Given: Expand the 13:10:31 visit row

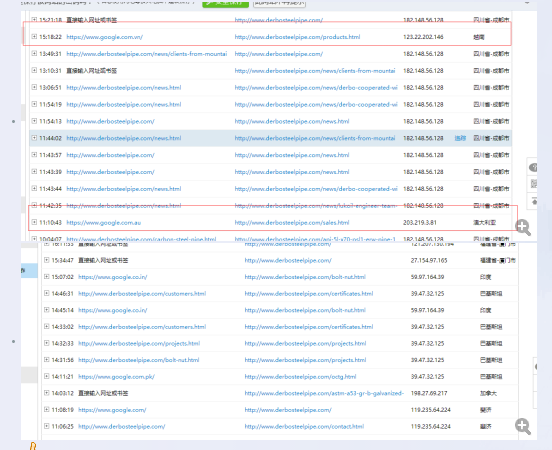Looking at the screenshot, I should click(34, 70).
